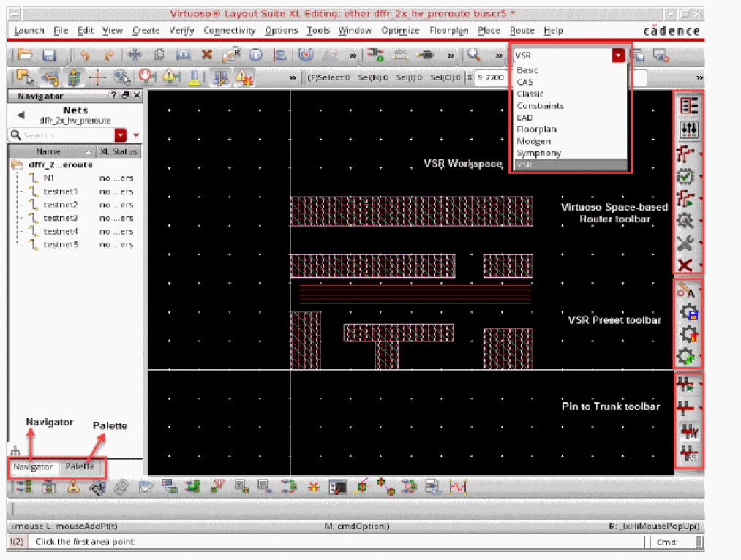Open the red search filter dropdown in Navigator
The image size is (741, 560).
point(121,135)
